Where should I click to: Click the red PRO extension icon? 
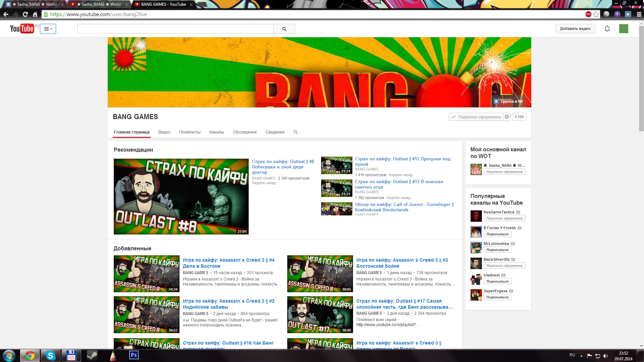588,14
